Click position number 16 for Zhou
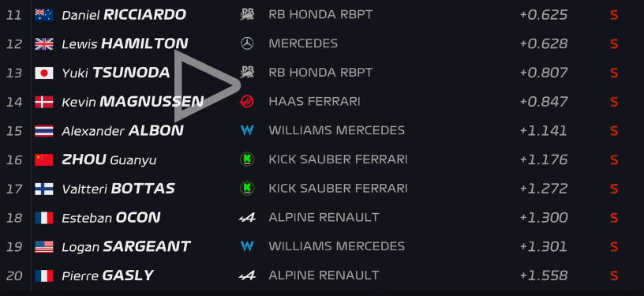The height and width of the screenshot is (296, 644). [x=14, y=159]
